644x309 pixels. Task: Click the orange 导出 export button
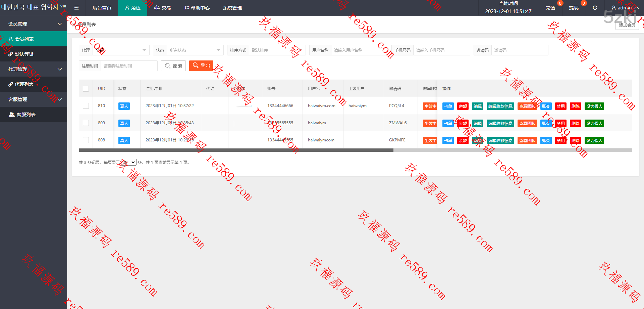(x=201, y=65)
